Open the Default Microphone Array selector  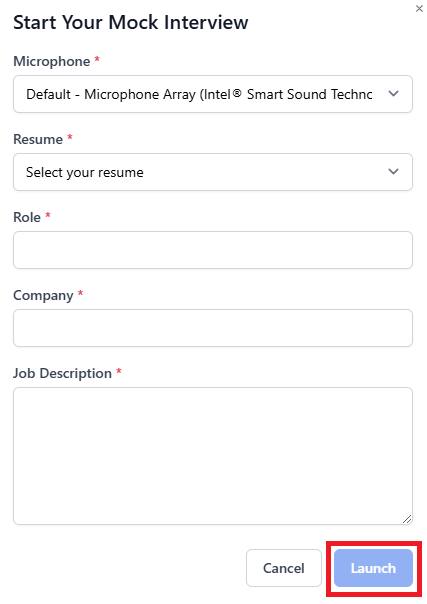pos(213,94)
